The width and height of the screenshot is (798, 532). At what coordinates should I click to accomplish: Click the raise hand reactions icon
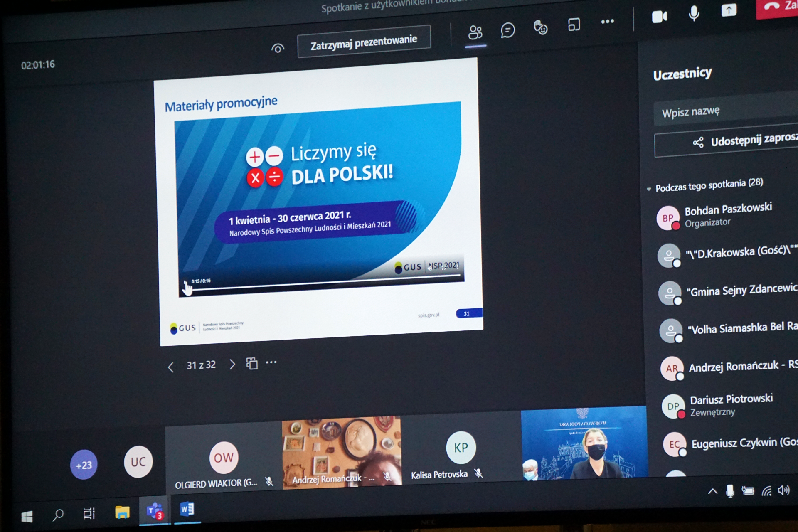coord(540,28)
